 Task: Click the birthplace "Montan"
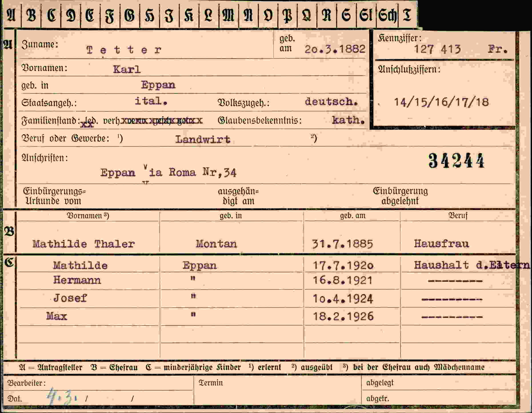216,244
